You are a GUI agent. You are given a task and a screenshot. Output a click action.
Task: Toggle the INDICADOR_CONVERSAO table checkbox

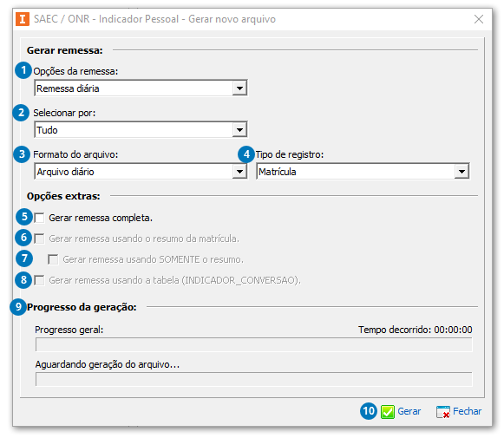click(x=40, y=280)
